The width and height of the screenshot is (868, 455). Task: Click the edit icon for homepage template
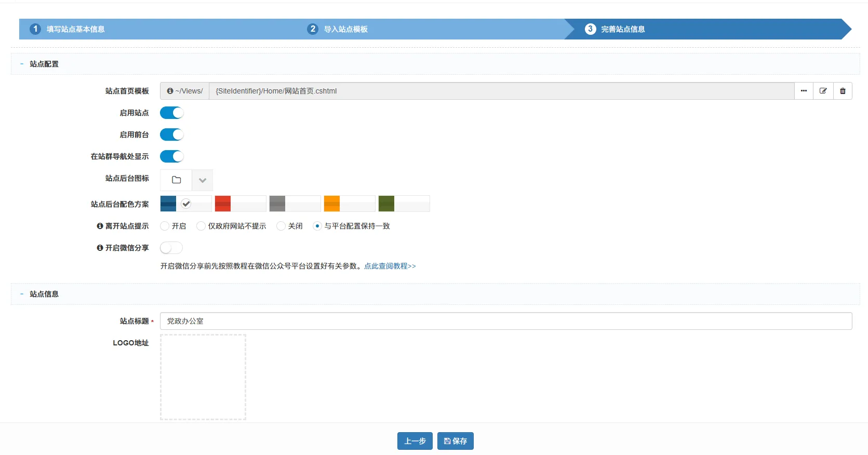point(823,91)
